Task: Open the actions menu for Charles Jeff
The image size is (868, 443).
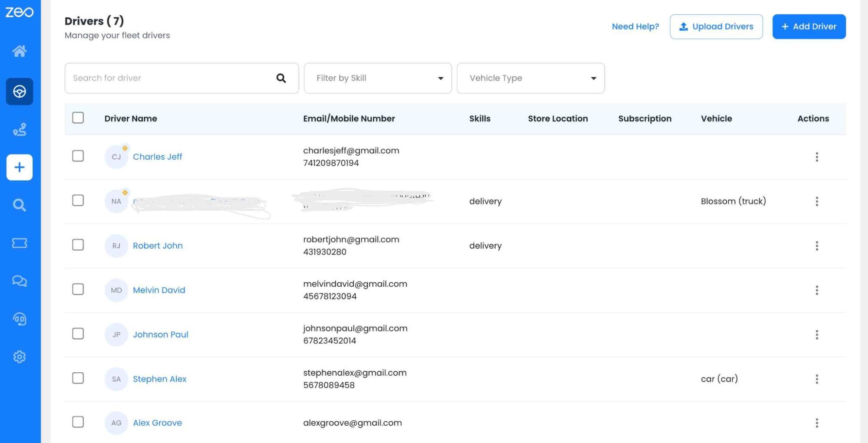Action: click(817, 157)
